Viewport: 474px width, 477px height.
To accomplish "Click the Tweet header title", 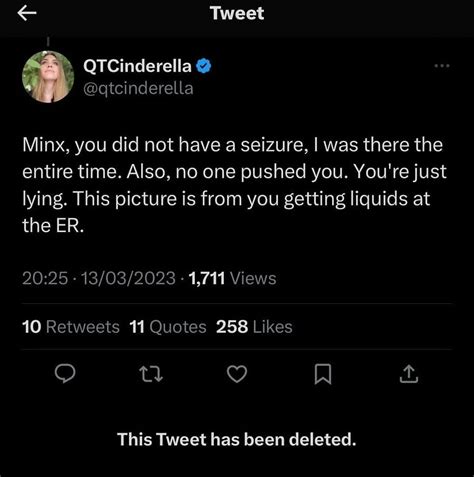I will (x=237, y=13).
